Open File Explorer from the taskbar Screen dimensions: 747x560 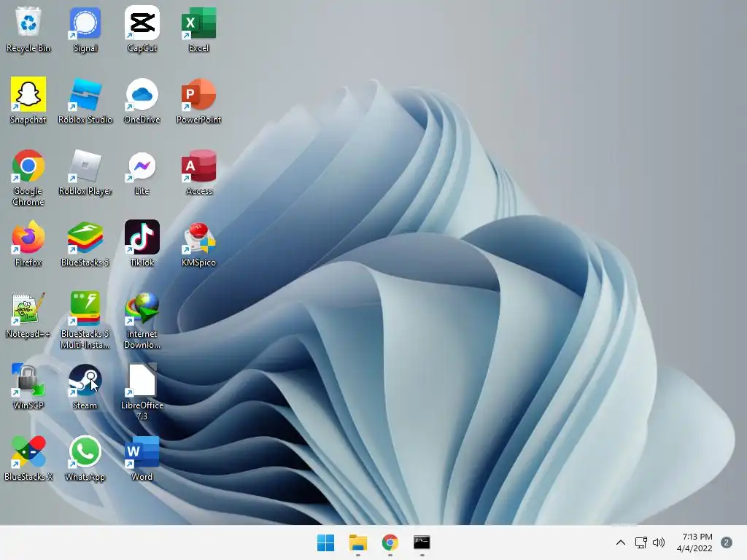[357, 542]
